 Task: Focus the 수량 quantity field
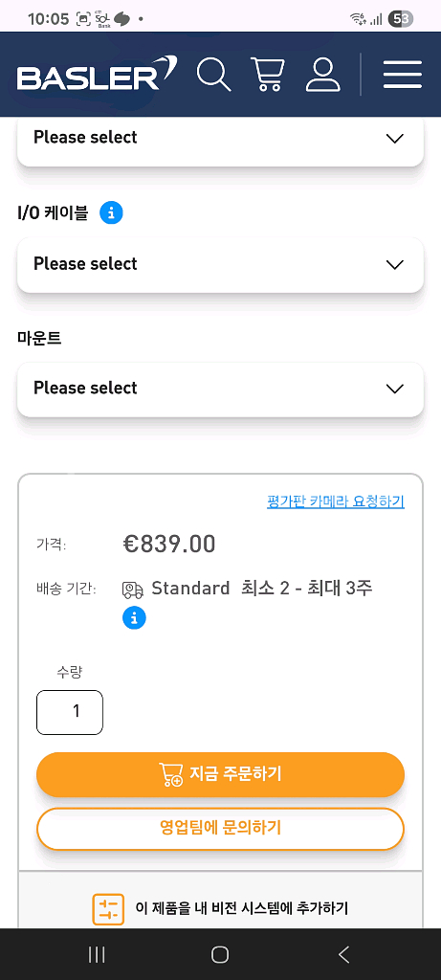tap(70, 712)
